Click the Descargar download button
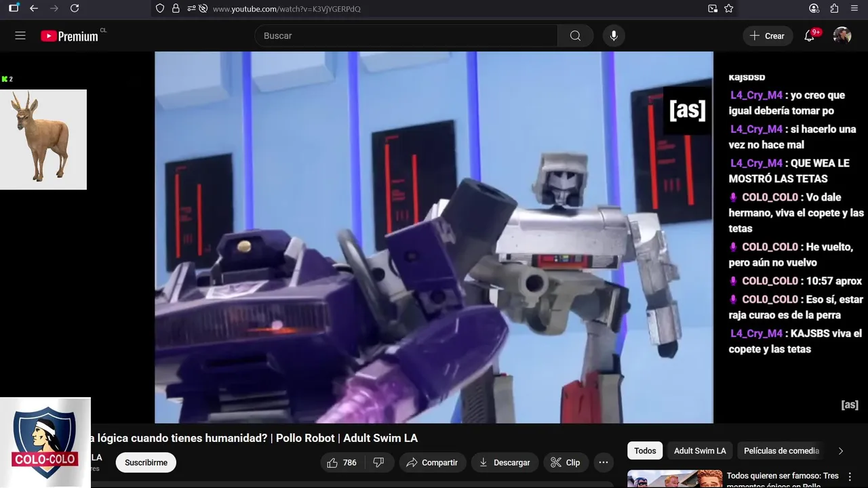This screenshot has height=488, width=868. coord(505,462)
